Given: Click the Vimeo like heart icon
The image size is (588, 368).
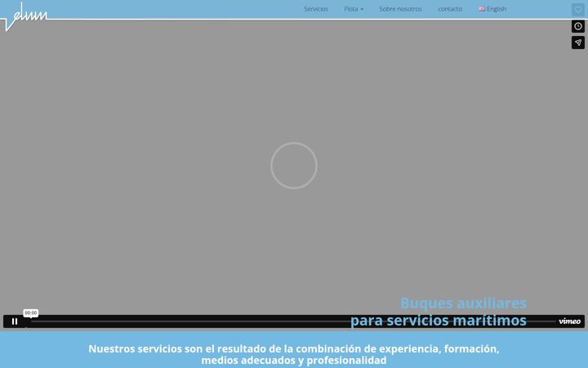Looking at the screenshot, I should click(x=578, y=10).
